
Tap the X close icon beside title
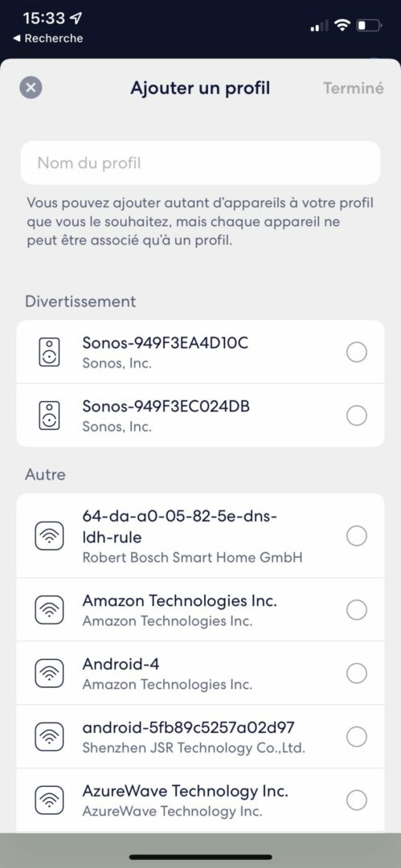coord(31,88)
